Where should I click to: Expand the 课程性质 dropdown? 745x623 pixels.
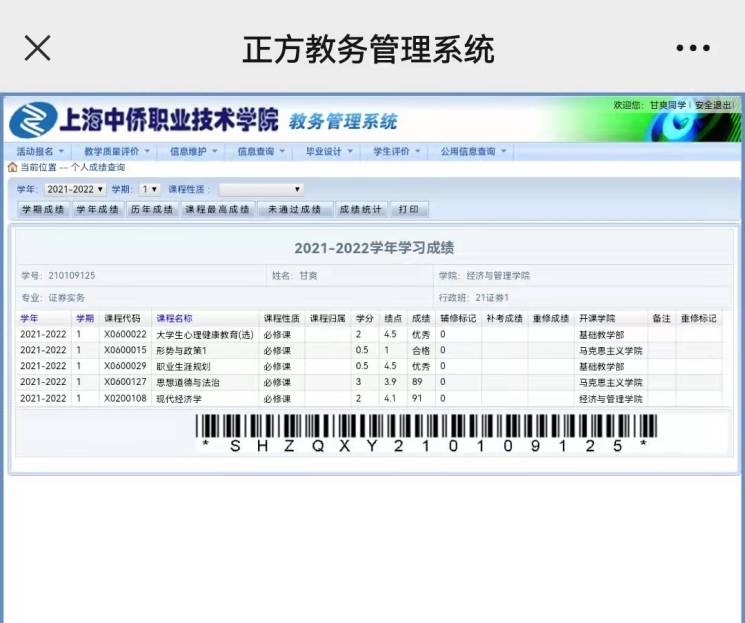(261, 189)
